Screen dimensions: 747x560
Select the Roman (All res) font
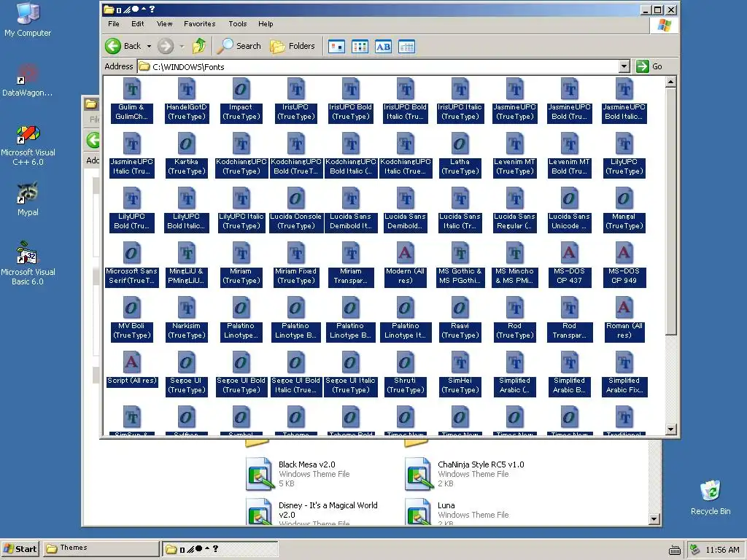(624, 319)
